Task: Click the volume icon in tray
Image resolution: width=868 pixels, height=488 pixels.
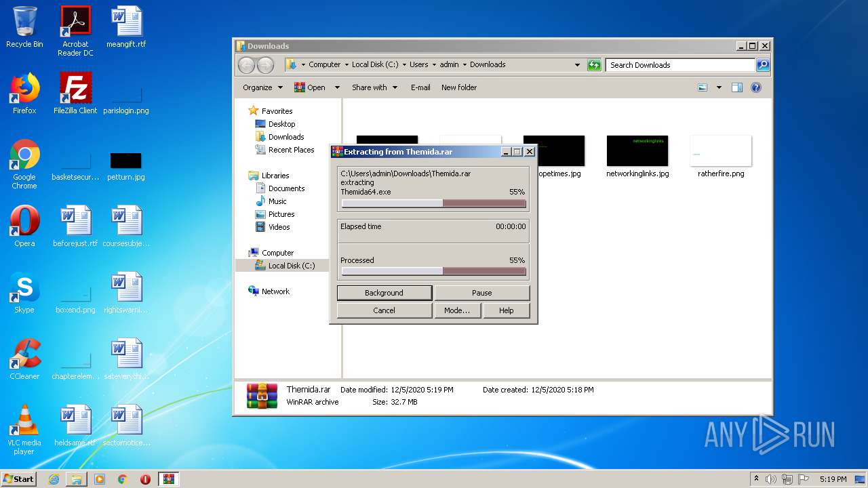Action: (771, 479)
